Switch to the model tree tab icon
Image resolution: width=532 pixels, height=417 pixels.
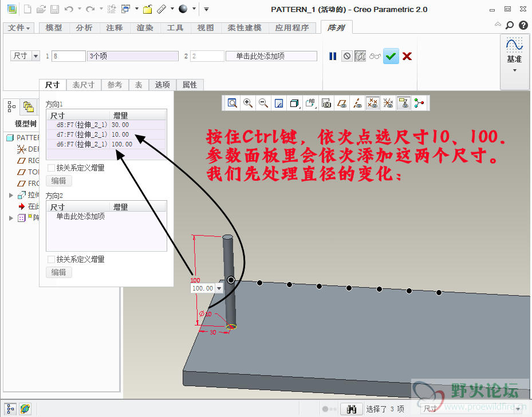point(11,106)
